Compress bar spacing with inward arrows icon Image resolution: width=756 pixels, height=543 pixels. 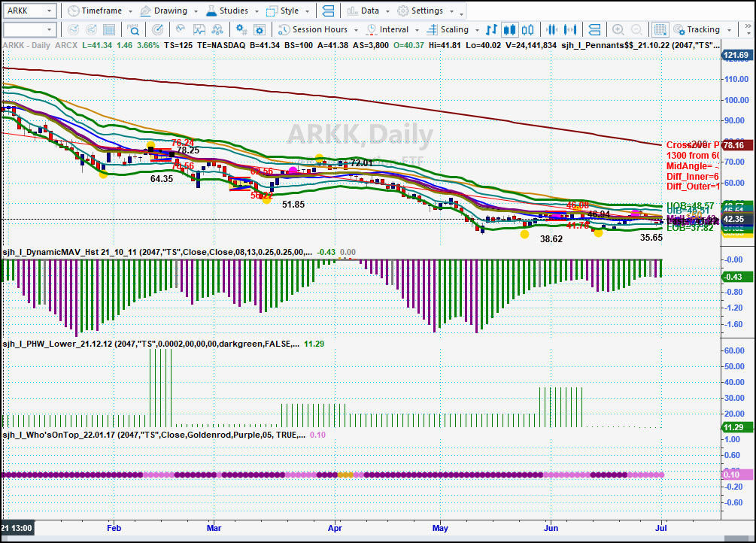[551, 30]
